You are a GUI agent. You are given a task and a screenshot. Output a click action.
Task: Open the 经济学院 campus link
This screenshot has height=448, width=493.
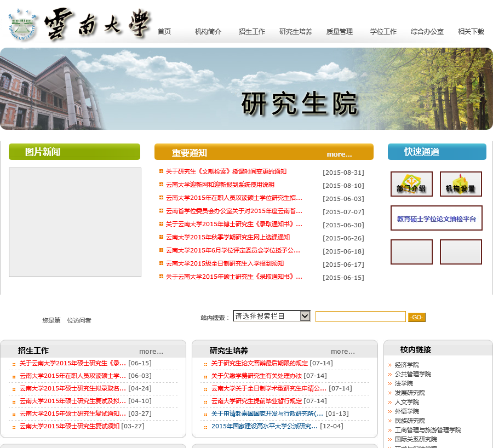(x=407, y=365)
